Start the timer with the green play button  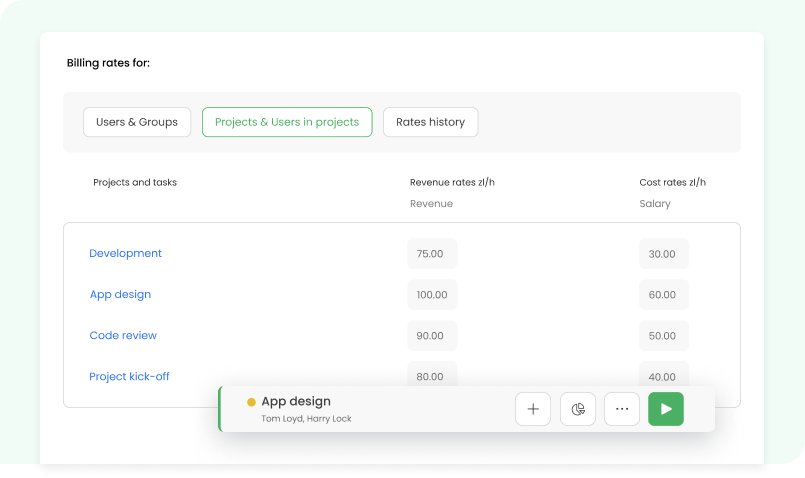click(666, 409)
